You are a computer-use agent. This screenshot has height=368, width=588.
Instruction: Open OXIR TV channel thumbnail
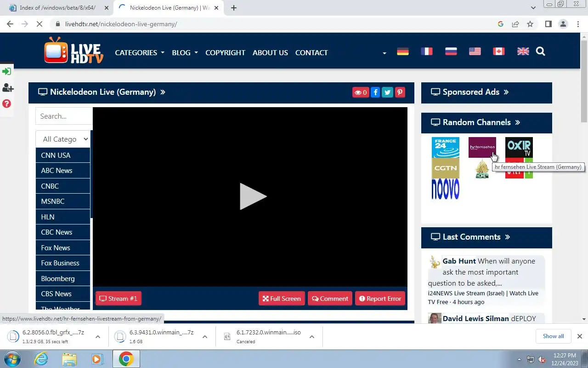519,147
